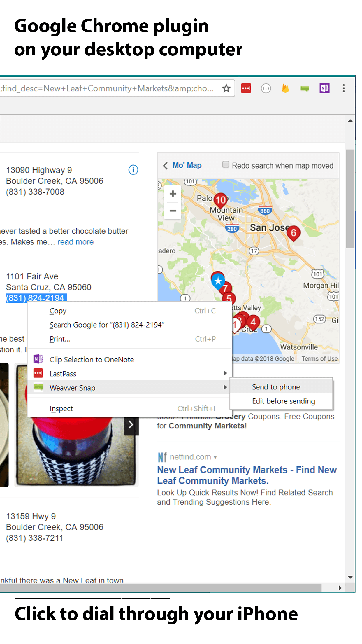Collapse the map with Mo' Map chevron
The height and width of the screenshot is (644, 362).
(165, 166)
